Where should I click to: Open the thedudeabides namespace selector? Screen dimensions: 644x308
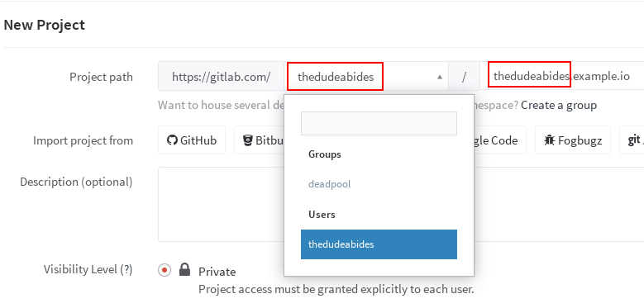point(366,76)
